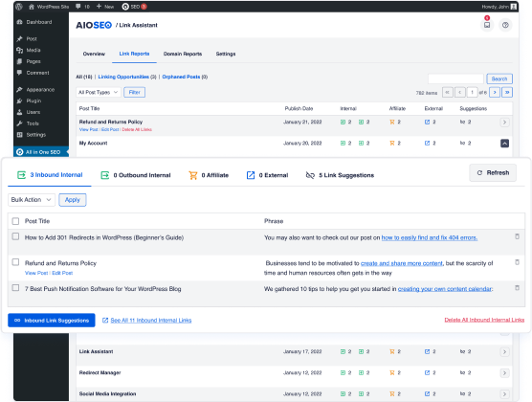Open the comments bubble in admin bar
Image resolution: width=532 pixels, height=402 pixels.
point(82,7)
